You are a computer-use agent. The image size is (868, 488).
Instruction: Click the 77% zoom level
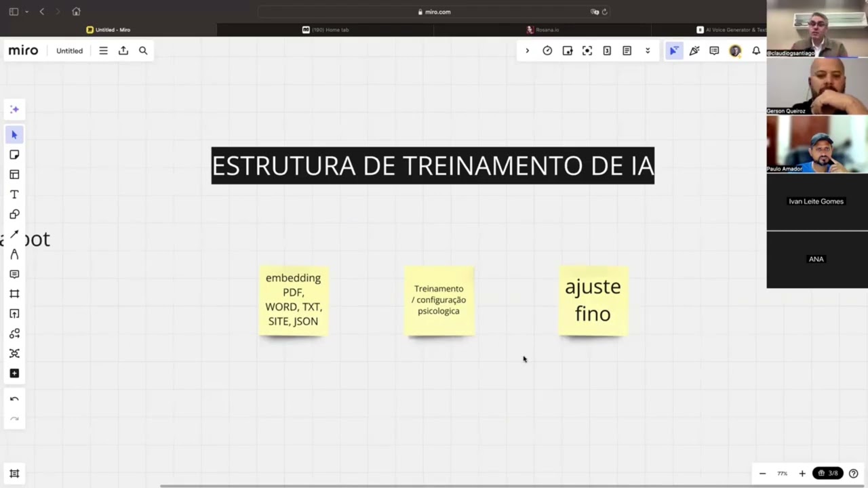click(x=783, y=473)
